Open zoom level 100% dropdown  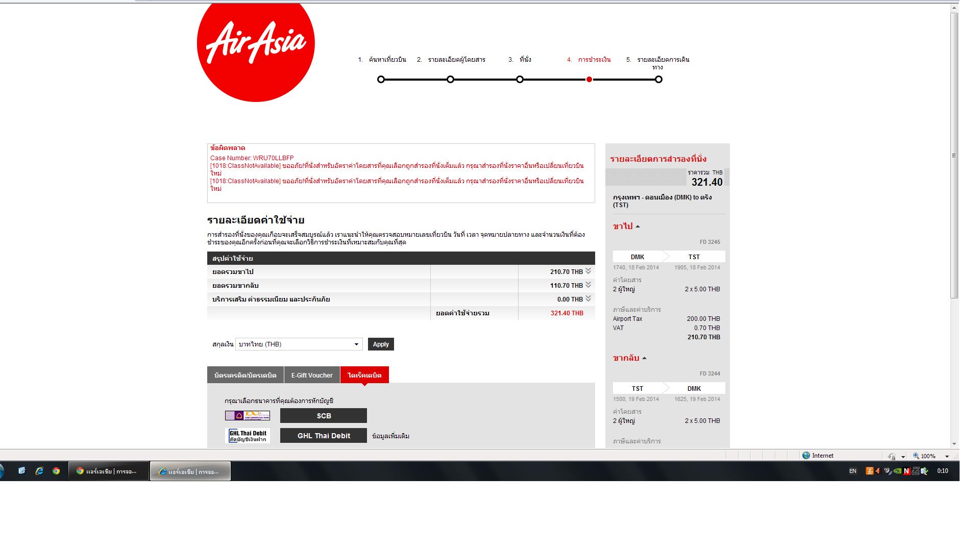(x=947, y=456)
